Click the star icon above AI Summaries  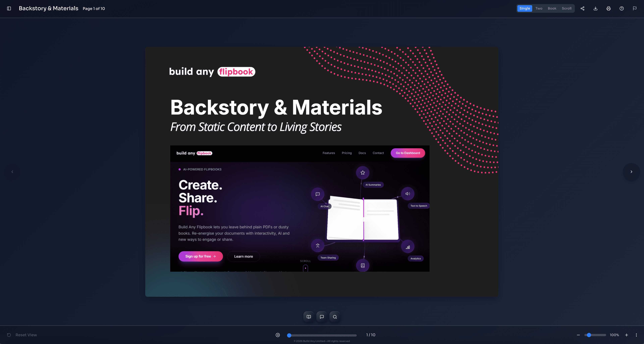(x=362, y=173)
